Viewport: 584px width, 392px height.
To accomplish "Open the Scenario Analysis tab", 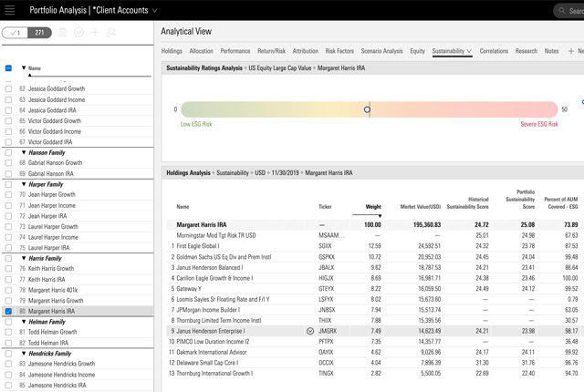I will (381, 52).
